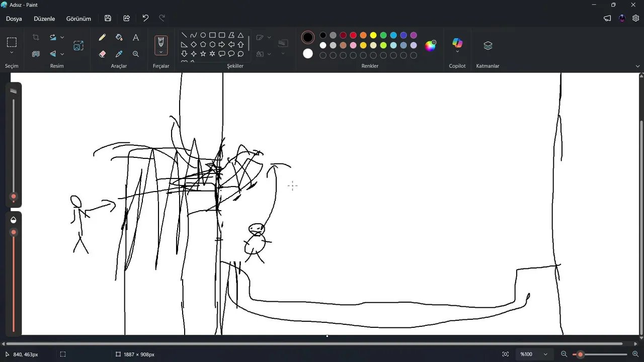Click the zoom slider handle
Viewport: 644px width, 362px height.
(x=580, y=354)
